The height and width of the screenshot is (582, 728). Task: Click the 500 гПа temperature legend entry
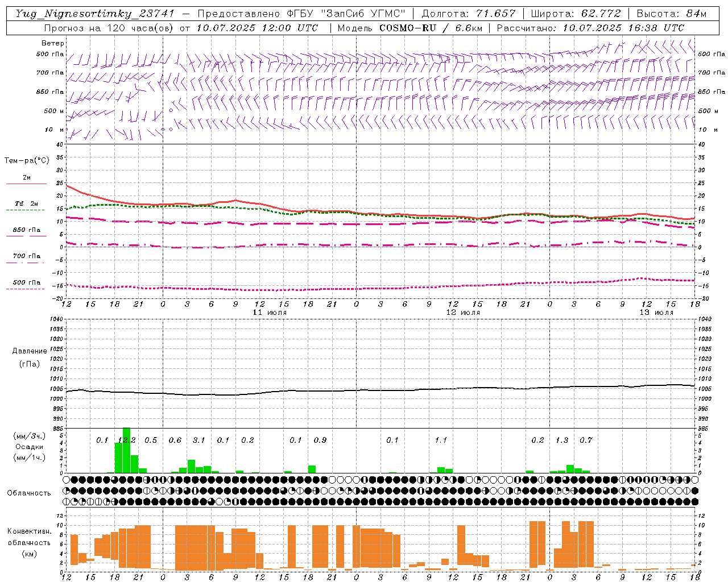point(27,282)
